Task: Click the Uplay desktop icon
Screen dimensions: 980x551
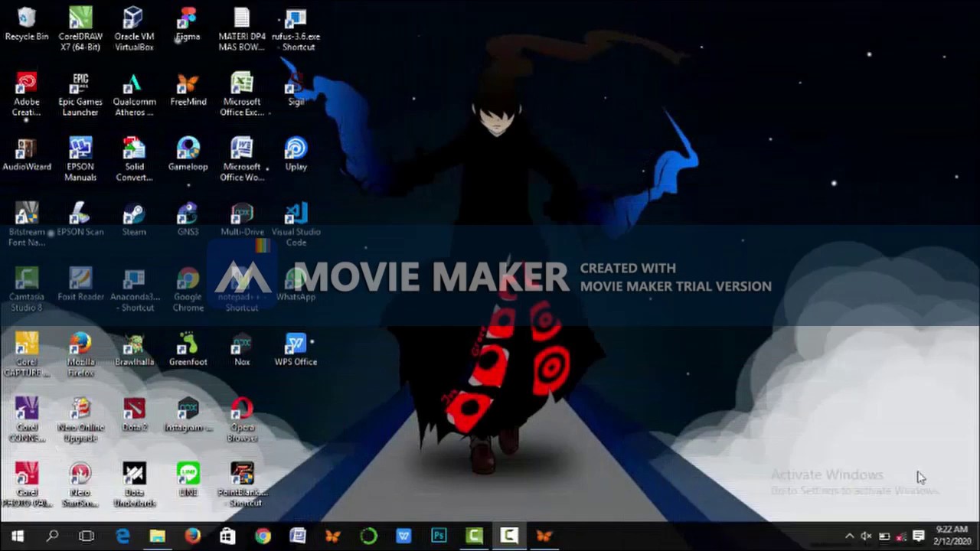Action: coord(296,155)
